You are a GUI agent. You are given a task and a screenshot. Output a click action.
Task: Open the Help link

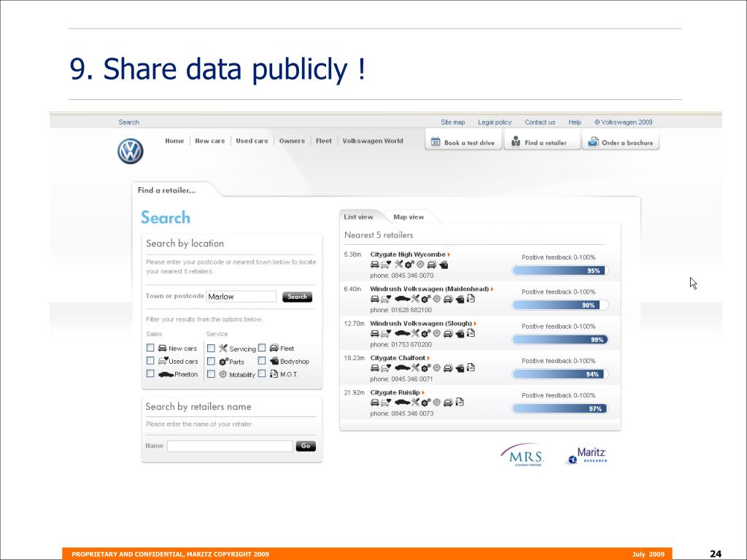pyautogui.click(x=575, y=122)
